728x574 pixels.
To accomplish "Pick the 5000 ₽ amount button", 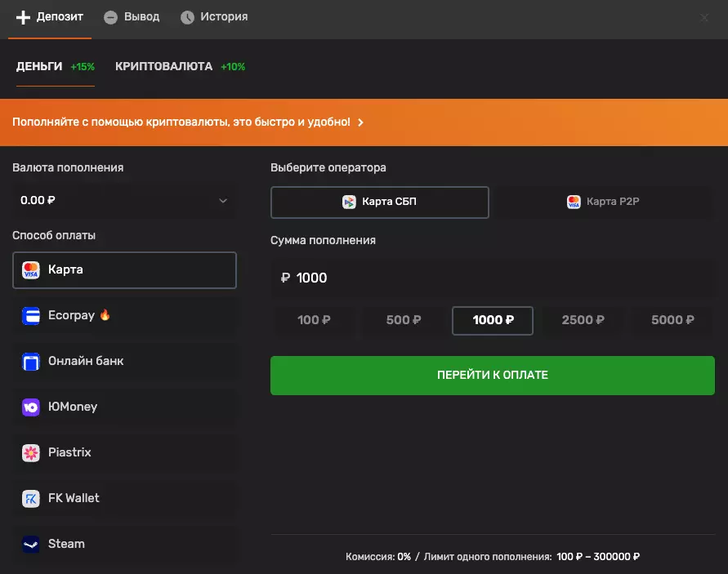I will pyautogui.click(x=672, y=320).
